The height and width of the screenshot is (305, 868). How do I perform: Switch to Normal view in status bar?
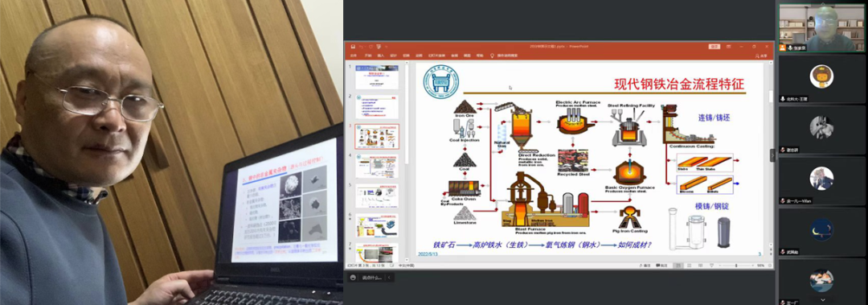tap(678, 265)
